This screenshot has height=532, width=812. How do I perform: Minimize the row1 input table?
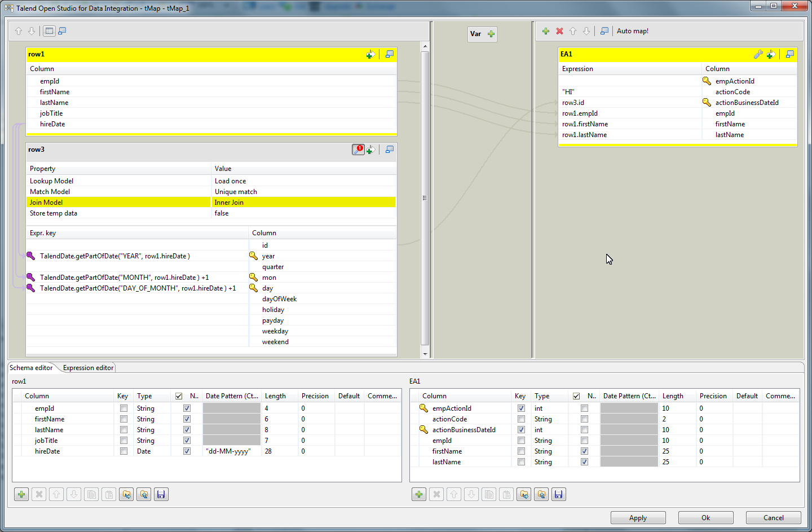pos(390,54)
